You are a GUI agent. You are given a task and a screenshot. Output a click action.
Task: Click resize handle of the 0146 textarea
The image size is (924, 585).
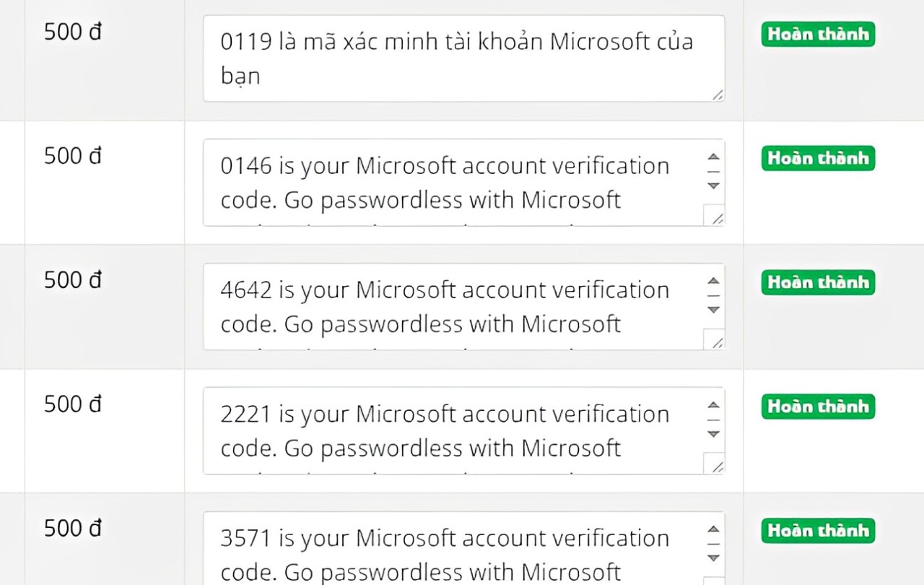(x=715, y=217)
